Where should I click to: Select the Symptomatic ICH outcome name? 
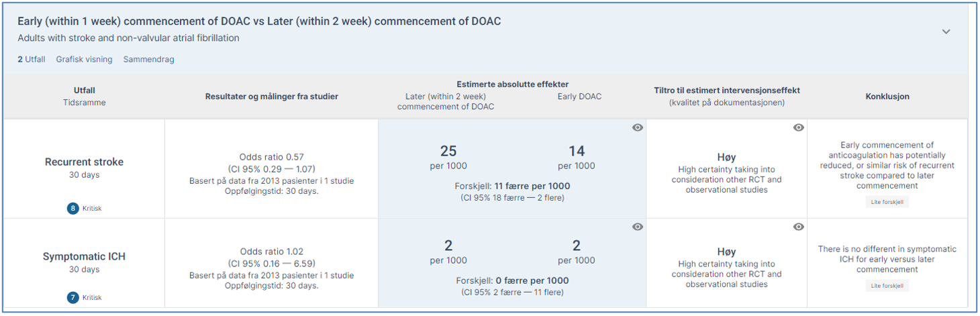pyautogui.click(x=84, y=256)
